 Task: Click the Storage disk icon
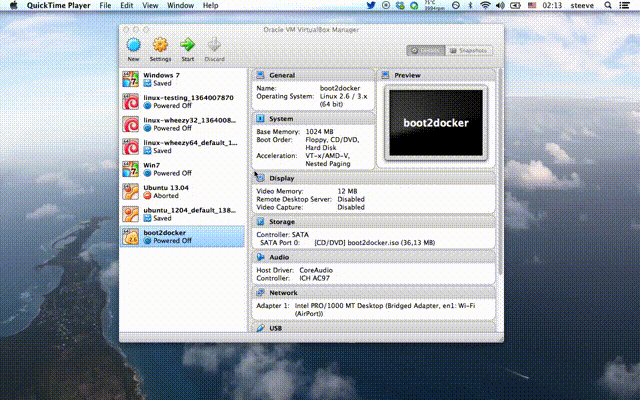[260, 222]
